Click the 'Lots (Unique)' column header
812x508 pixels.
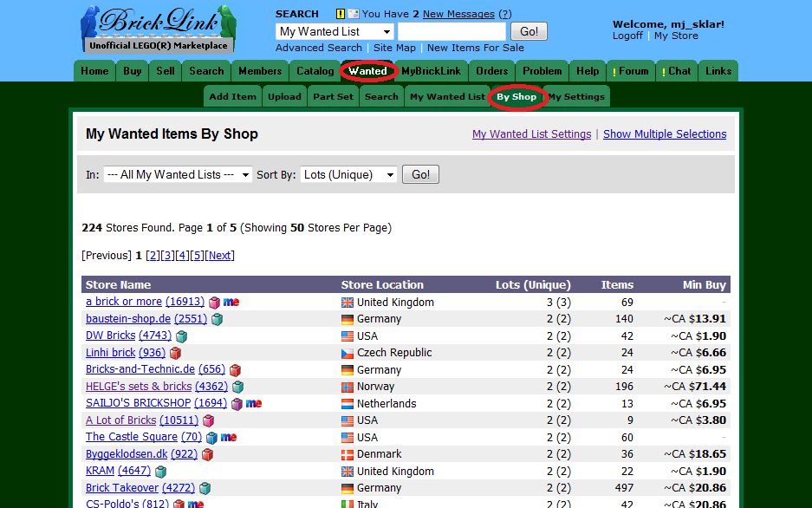pos(533,285)
